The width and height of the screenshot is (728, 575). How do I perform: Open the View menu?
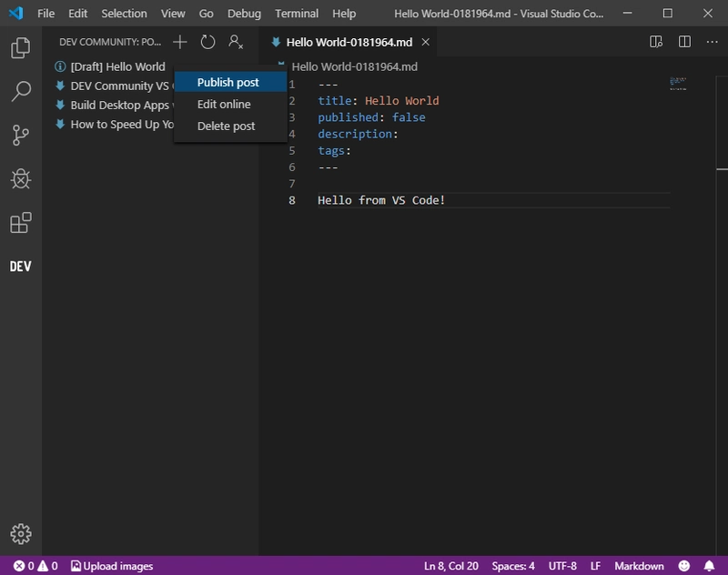173,14
